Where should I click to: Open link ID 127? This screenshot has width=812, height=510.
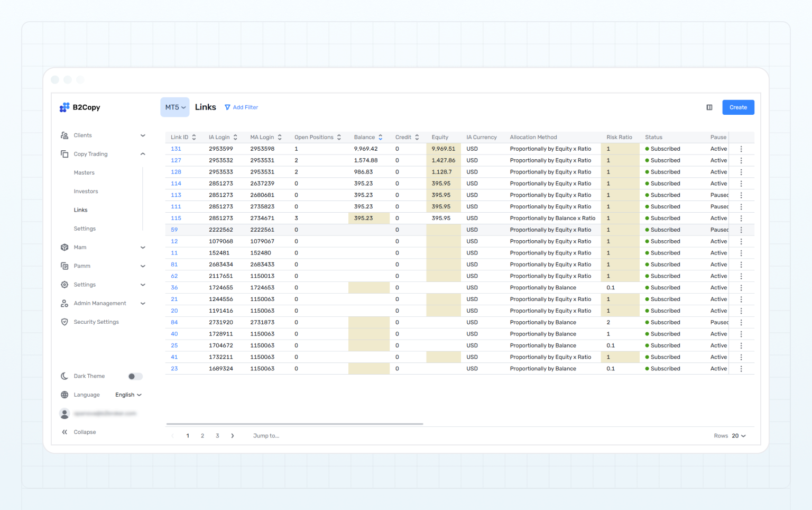(176, 161)
